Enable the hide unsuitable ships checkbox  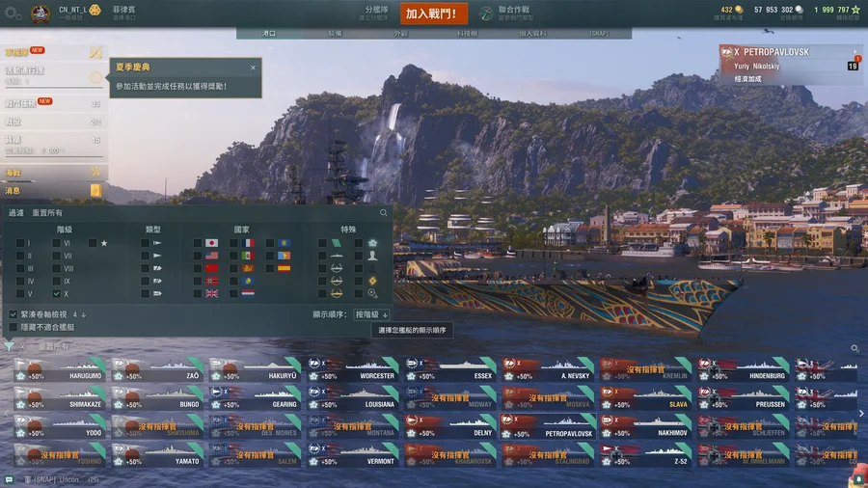click(x=14, y=327)
